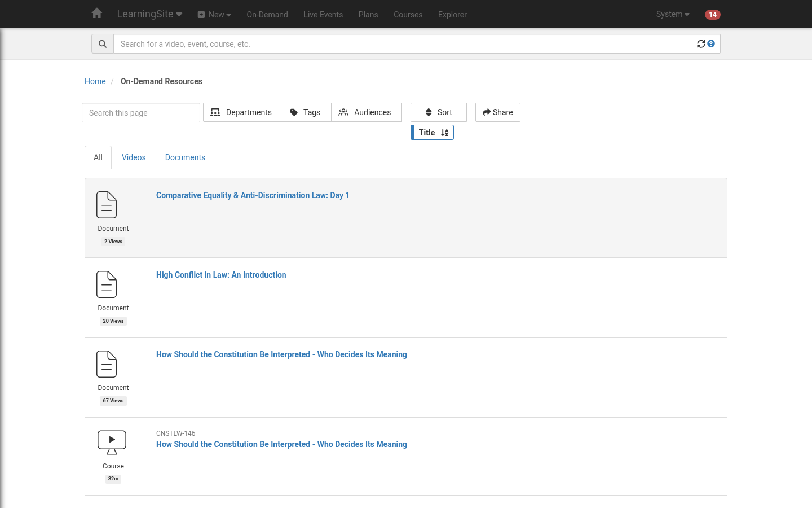Screen dimensions: 812x508
Task: Open the blue help question icon
Action: [711, 43]
